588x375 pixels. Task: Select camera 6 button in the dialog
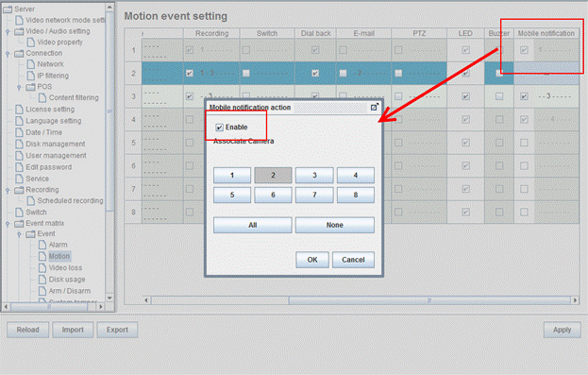pyautogui.click(x=273, y=195)
